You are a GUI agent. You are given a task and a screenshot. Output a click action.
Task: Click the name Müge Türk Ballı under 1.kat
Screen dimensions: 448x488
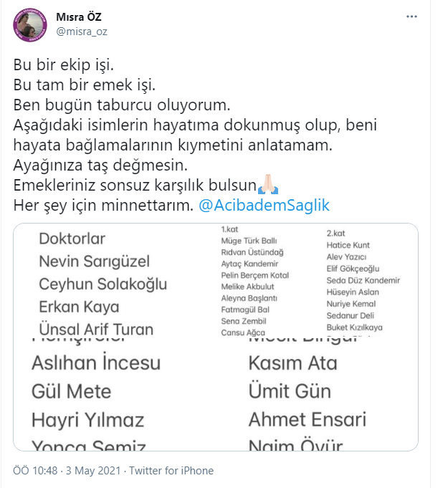click(249, 240)
